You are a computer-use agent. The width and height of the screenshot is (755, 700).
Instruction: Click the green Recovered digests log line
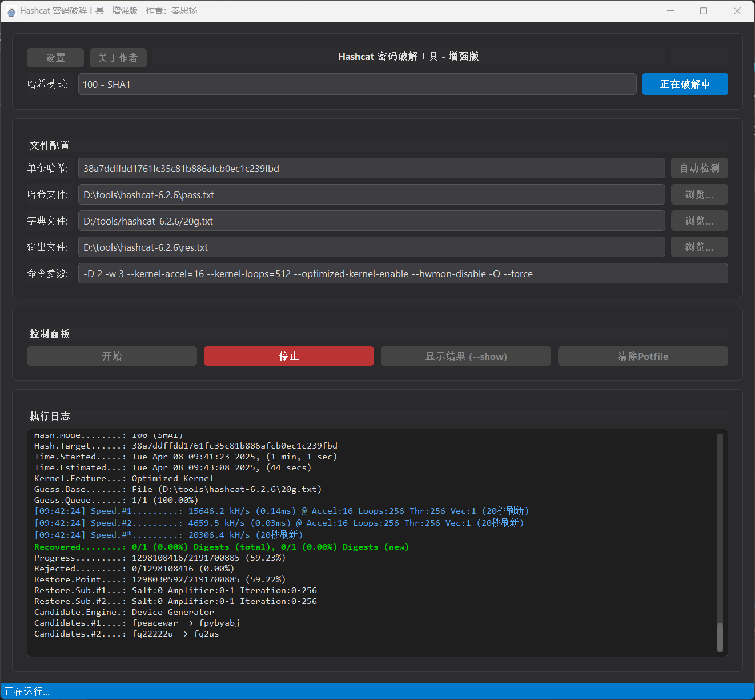(x=222, y=547)
